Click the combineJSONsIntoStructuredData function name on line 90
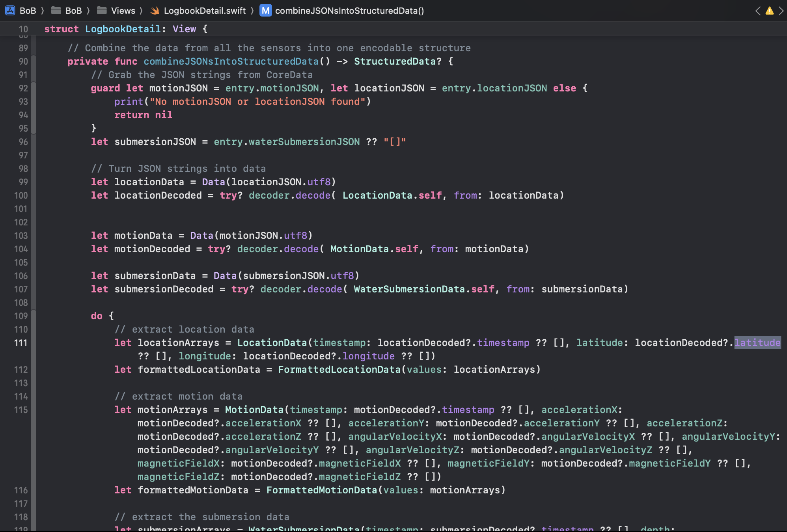 [x=231, y=61]
